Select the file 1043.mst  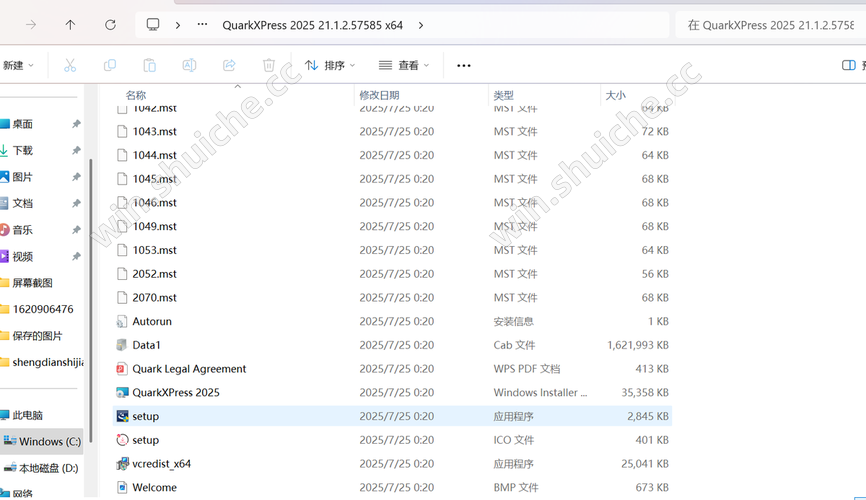[392, 131]
